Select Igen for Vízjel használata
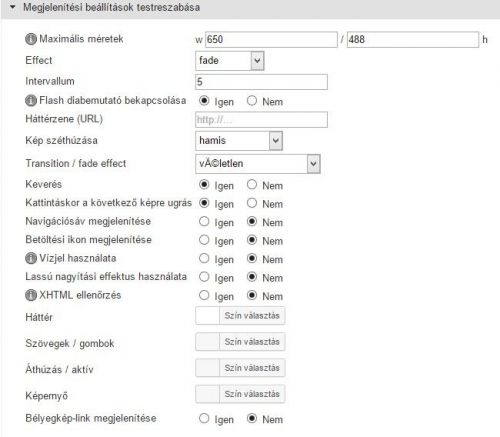Image resolution: width=500 pixels, height=437 pixels. point(204,258)
